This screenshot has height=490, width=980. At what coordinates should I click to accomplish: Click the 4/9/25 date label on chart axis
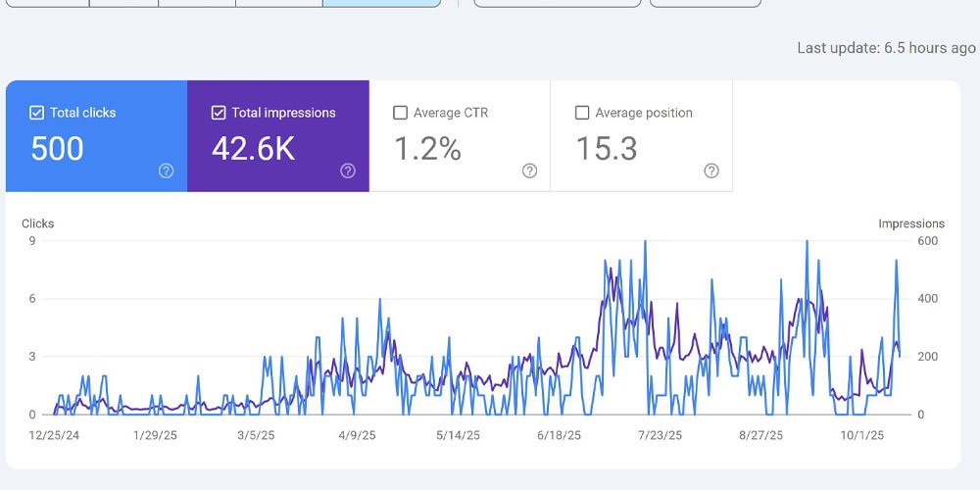pos(357,436)
